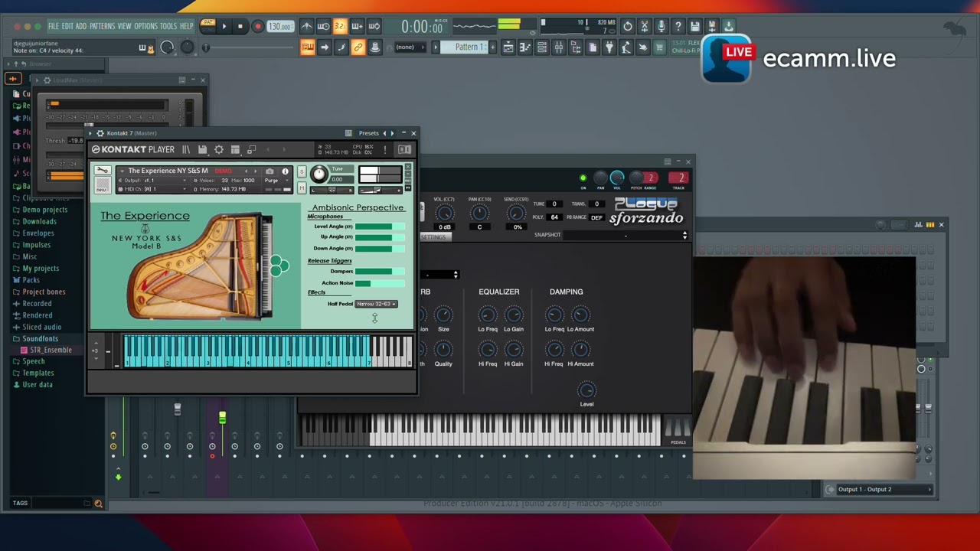Save project with the floppy disk icon

(695, 26)
